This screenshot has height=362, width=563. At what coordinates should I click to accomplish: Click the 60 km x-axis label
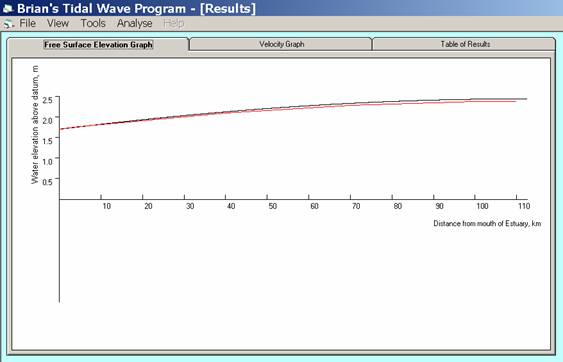[314, 206]
